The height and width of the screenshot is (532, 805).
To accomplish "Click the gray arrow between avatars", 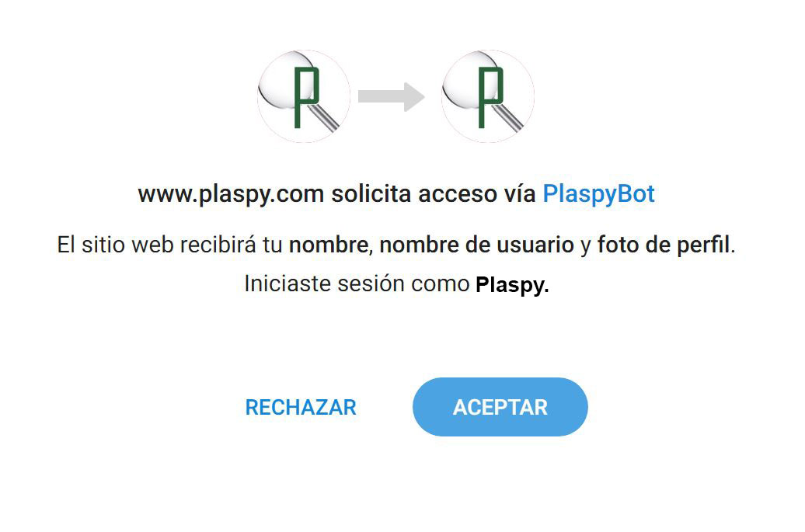I will [391, 96].
